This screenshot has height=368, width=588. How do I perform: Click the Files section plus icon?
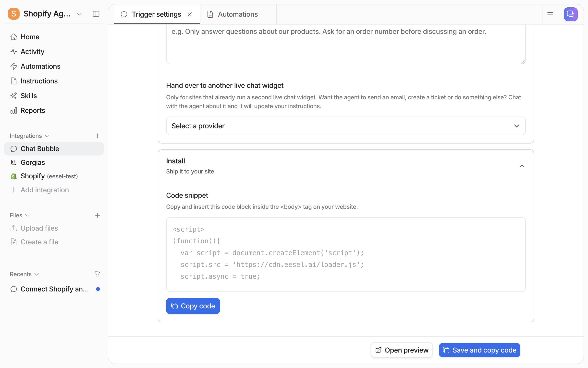[x=98, y=215]
